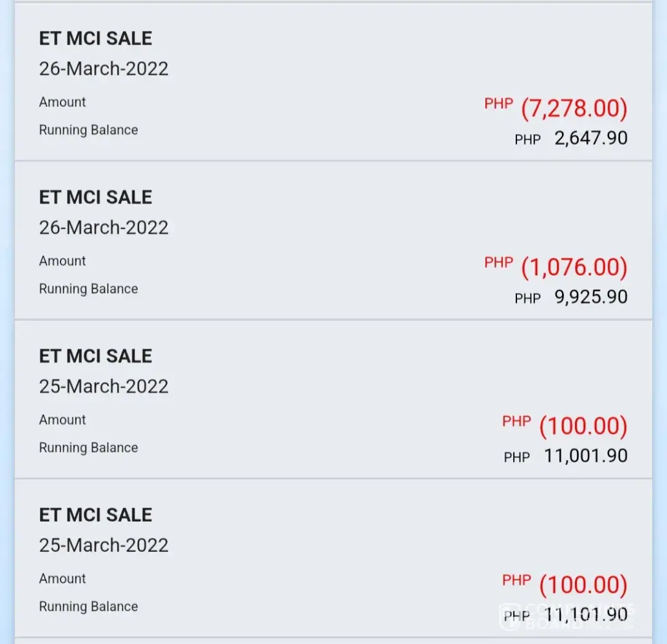Open the ET MCI SALE title above 1,076.00
Screen dimensions: 667x644
(x=95, y=198)
